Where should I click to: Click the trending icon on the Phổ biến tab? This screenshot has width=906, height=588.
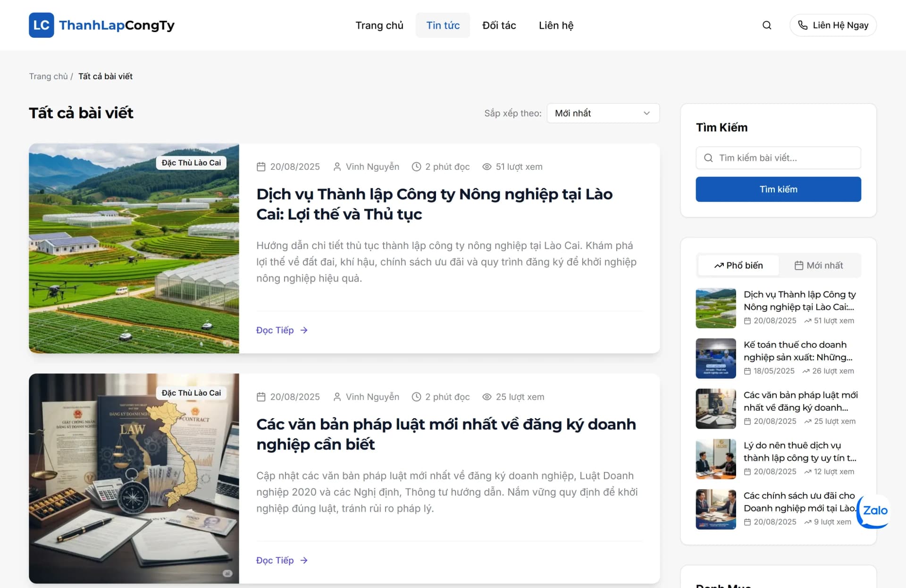click(x=719, y=265)
